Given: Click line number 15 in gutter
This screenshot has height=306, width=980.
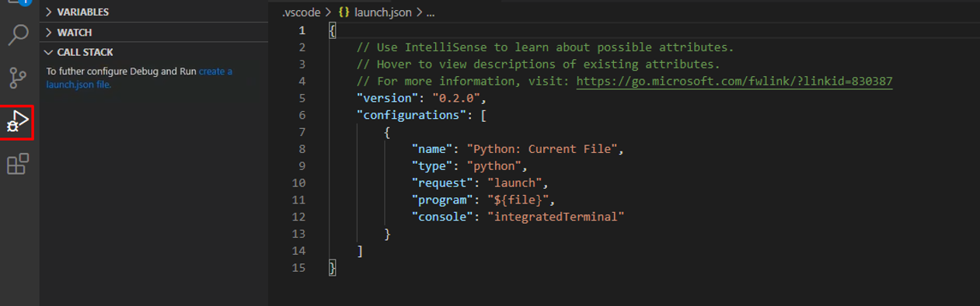Looking at the screenshot, I should [x=299, y=268].
